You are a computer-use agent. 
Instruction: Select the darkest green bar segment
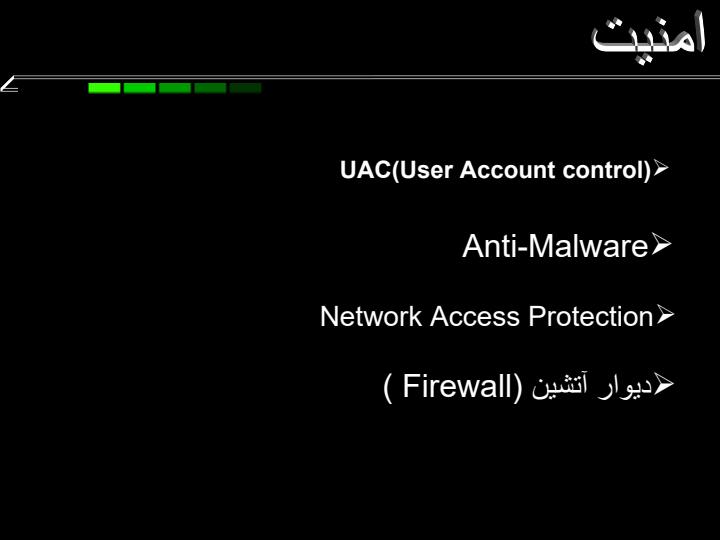pyautogui.click(x=245, y=88)
